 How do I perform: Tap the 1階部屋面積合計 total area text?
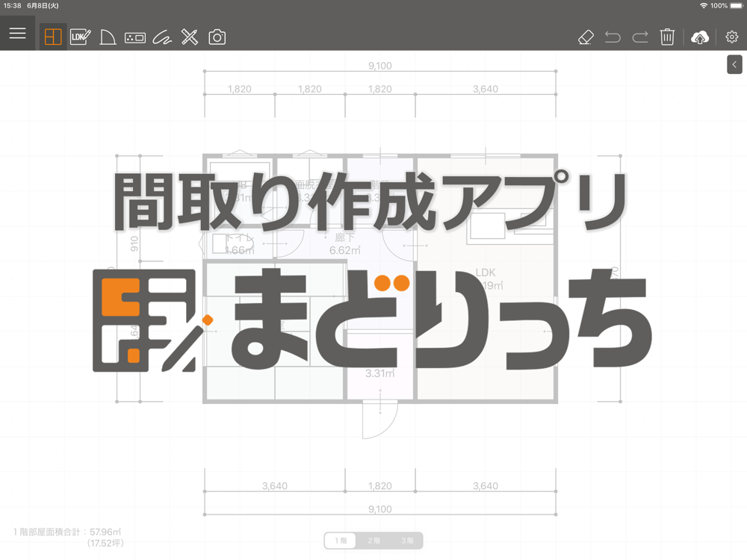[67, 537]
